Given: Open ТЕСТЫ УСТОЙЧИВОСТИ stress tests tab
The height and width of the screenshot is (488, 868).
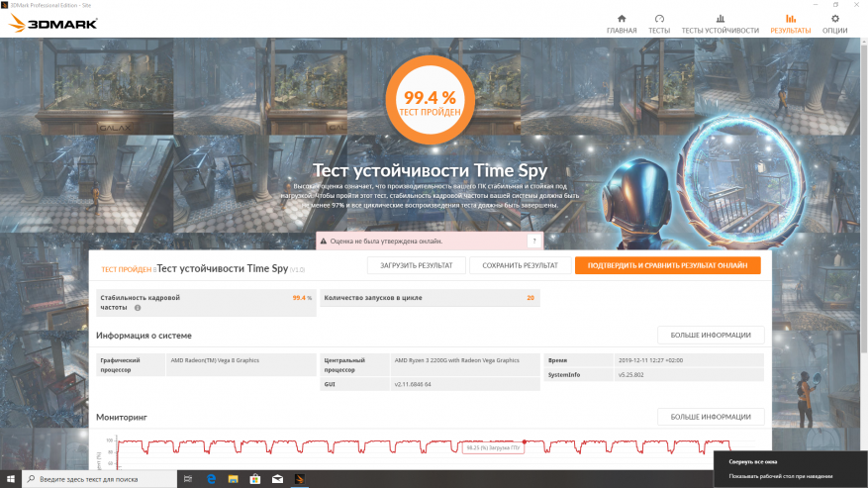Looking at the screenshot, I should (720, 24).
